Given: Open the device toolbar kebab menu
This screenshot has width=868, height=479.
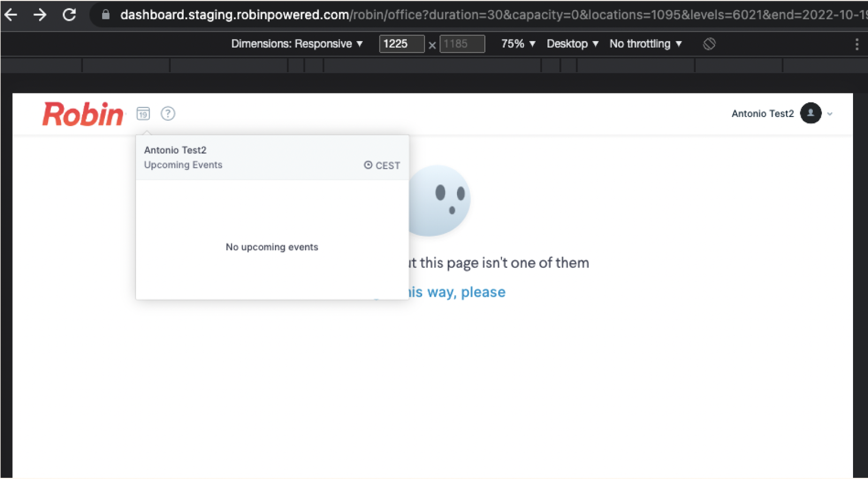Looking at the screenshot, I should point(857,44).
